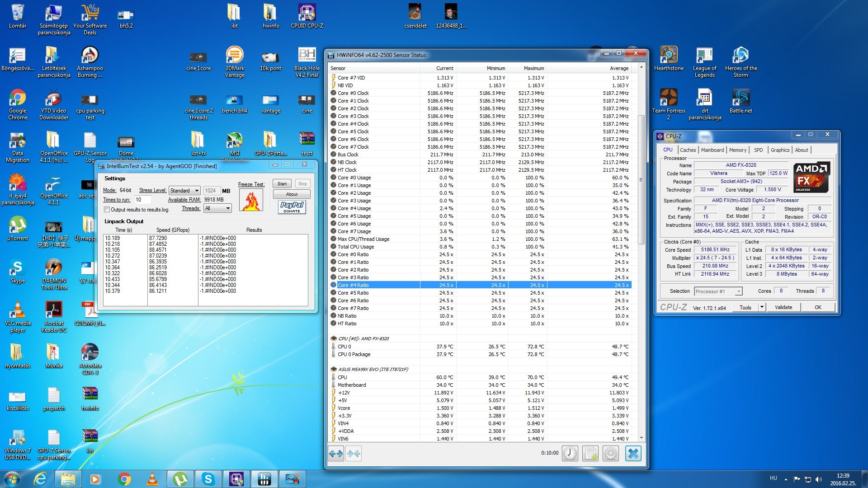The image size is (868, 488).
Task: Enable Output results to results.log checkbox
Action: (107, 210)
